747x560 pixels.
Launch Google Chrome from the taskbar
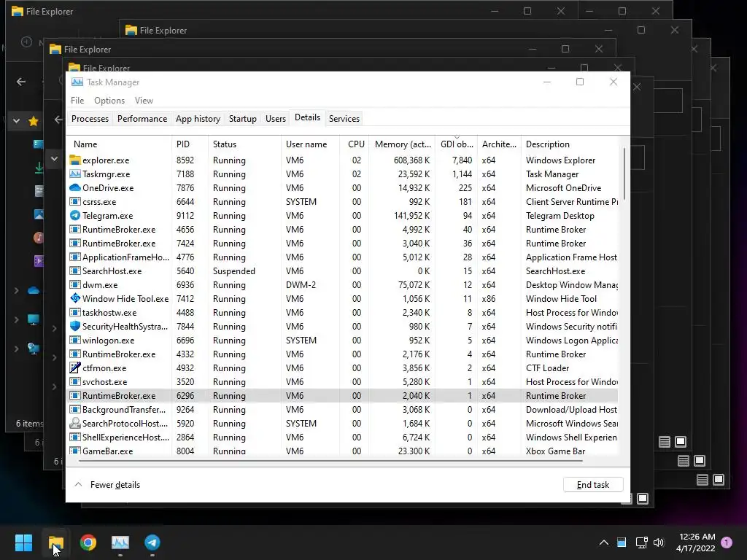click(x=88, y=542)
